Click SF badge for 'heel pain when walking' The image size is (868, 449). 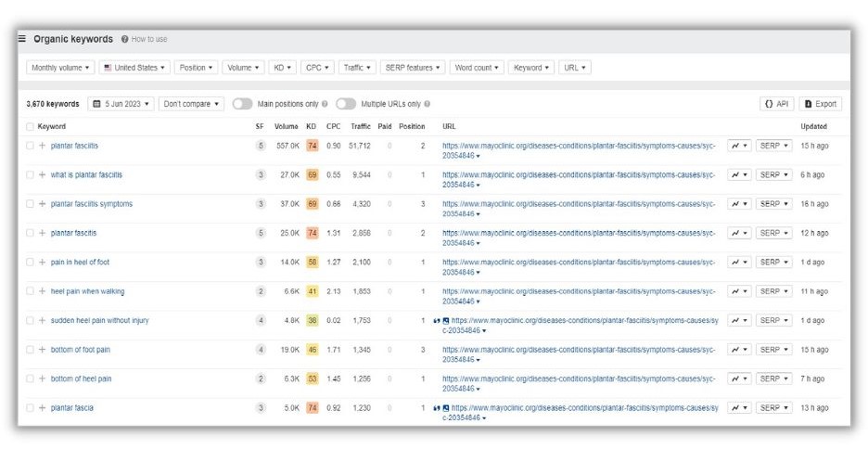(261, 291)
